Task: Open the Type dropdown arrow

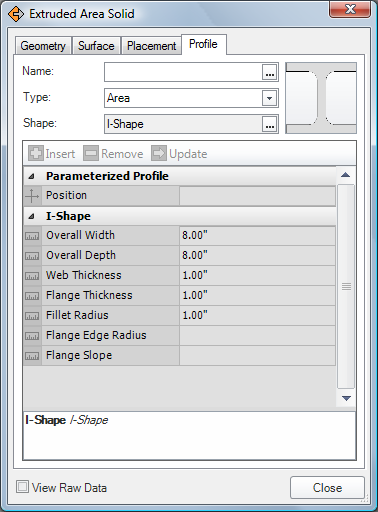Action: point(269,98)
